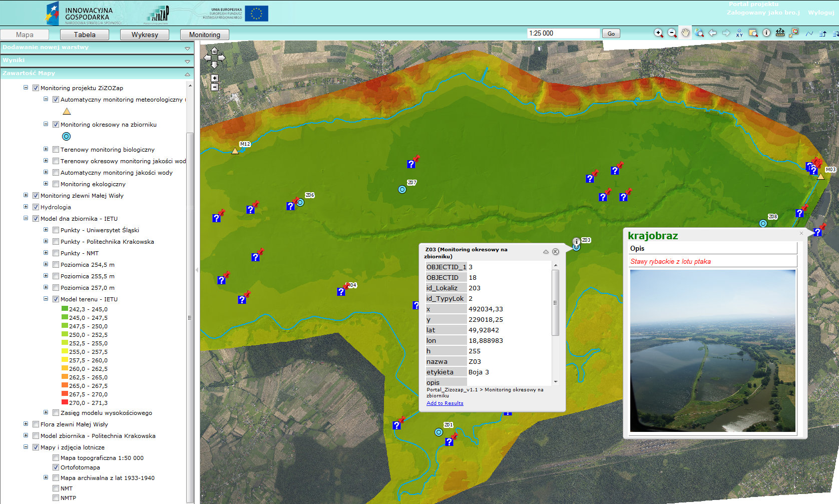Go back to previous map extent
The image size is (839, 504).
tap(712, 33)
